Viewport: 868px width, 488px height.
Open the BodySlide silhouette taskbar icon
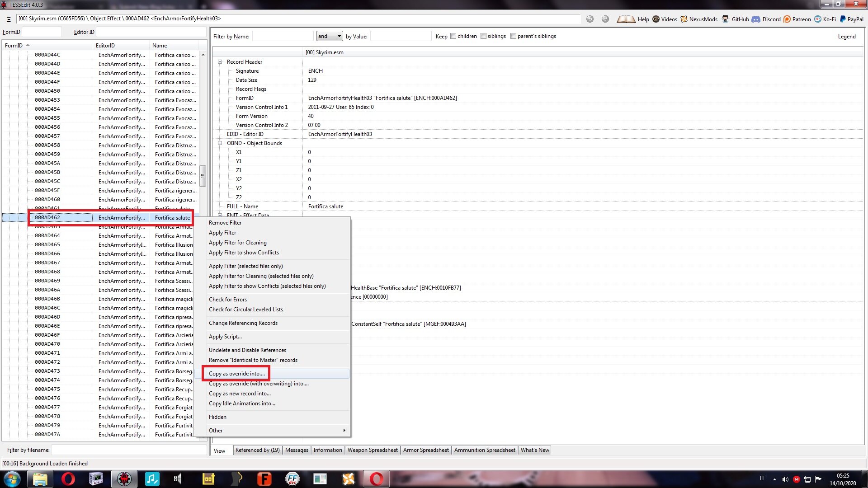pyautogui.click(x=236, y=479)
